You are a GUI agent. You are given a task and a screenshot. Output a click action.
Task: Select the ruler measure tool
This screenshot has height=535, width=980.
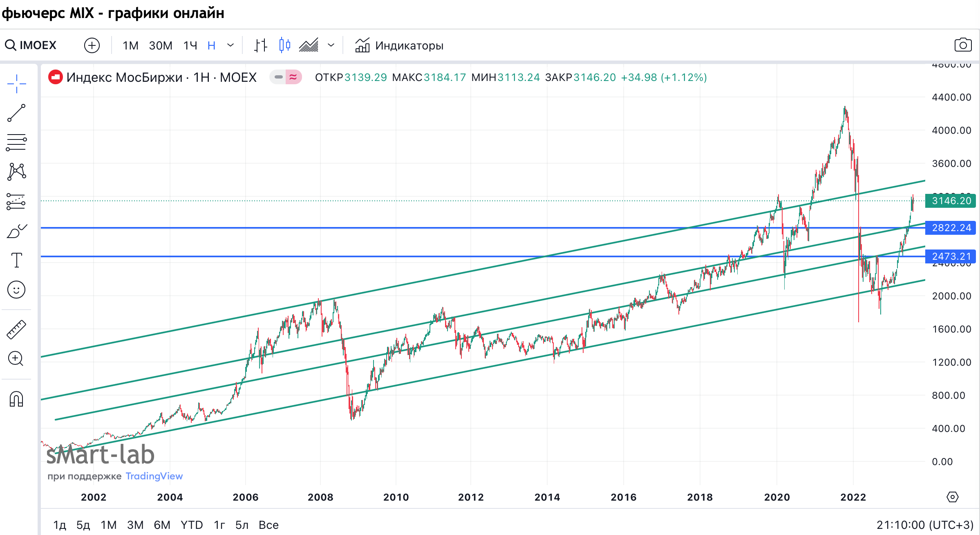[x=16, y=330]
